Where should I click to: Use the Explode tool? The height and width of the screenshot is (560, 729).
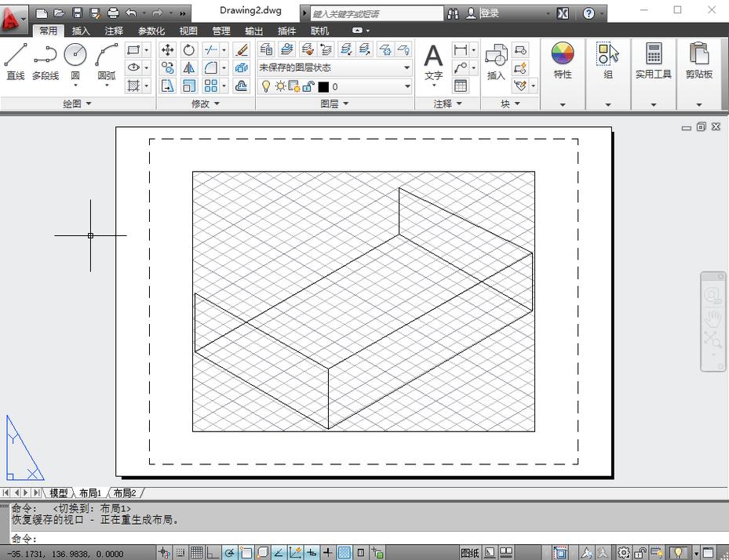(241, 68)
